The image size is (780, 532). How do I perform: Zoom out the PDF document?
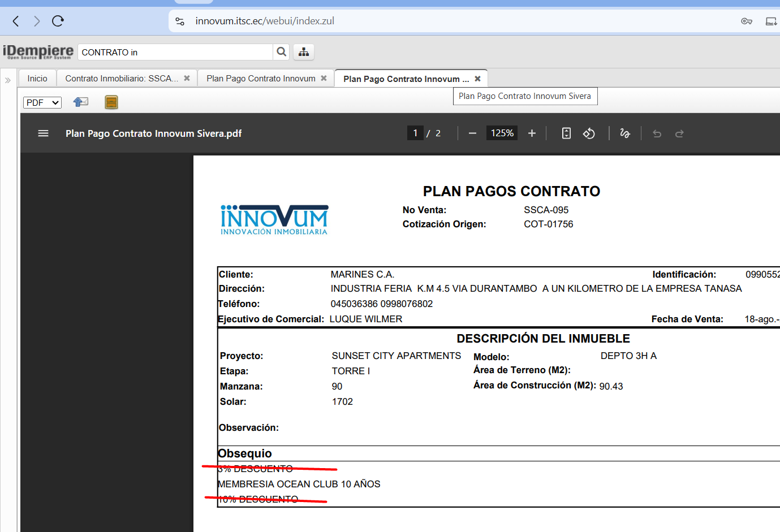tap(472, 133)
